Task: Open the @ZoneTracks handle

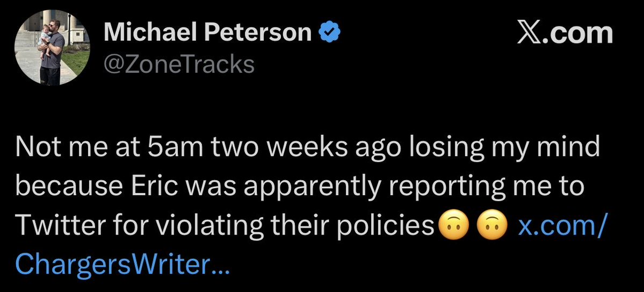Action: 179,64
